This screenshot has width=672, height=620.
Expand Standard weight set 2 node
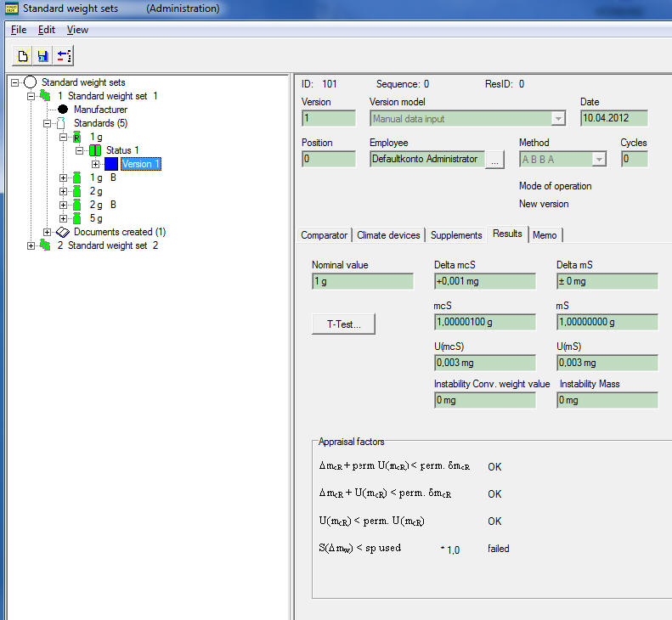(x=31, y=245)
